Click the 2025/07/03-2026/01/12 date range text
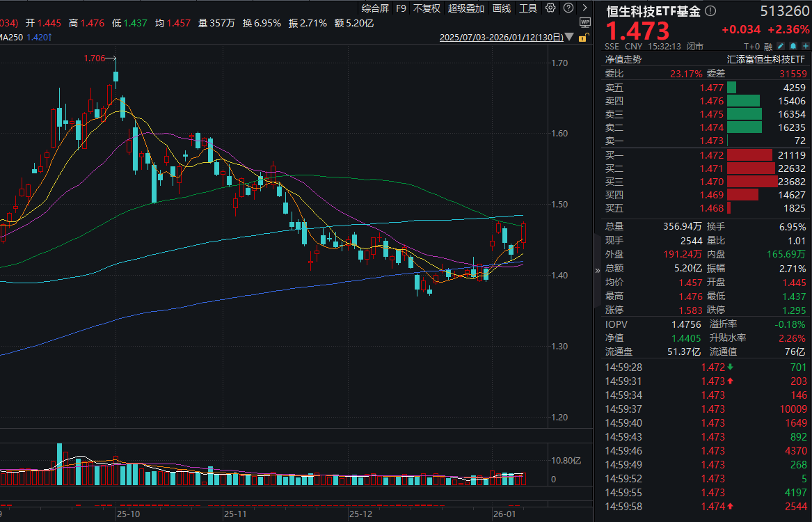Screen dimensions: 812x522 coord(501,38)
